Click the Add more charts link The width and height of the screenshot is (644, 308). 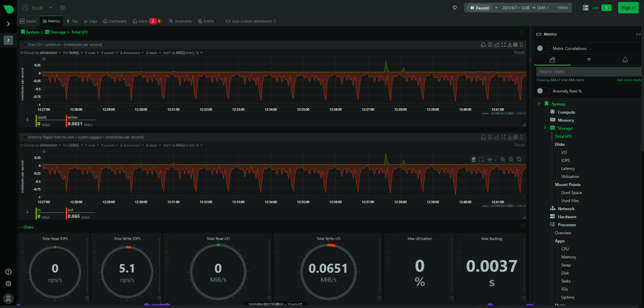(629, 80)
